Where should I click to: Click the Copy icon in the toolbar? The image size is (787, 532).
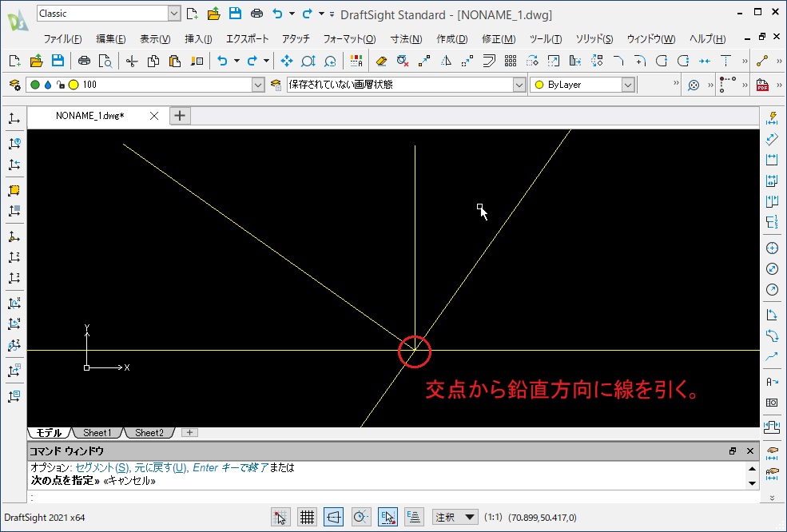click(153, 62)
